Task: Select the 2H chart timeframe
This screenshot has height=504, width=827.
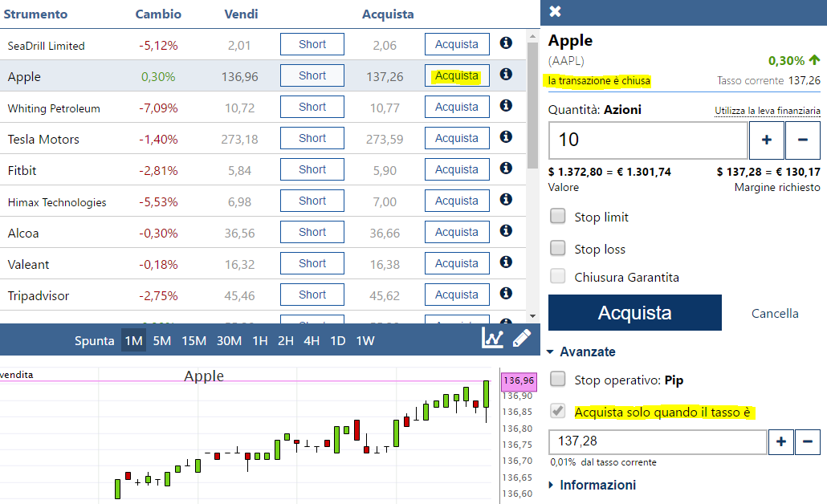Action: coord(286,341)
